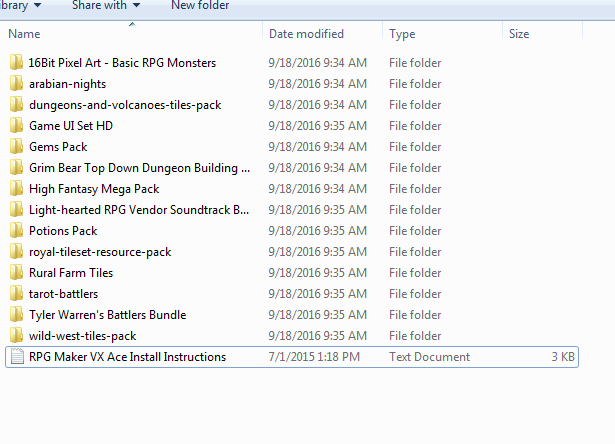Select the 'High Fantasy Mega Pack' name
The height and width of the screenshot is (444, 615).
point(94,189)
